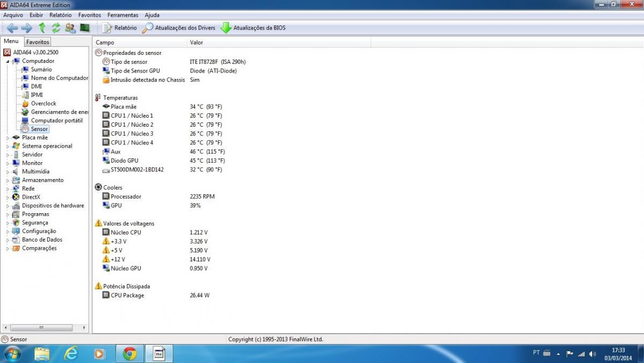Expand the Armazenamento node

pyautogui.click(x=8, y=180)
